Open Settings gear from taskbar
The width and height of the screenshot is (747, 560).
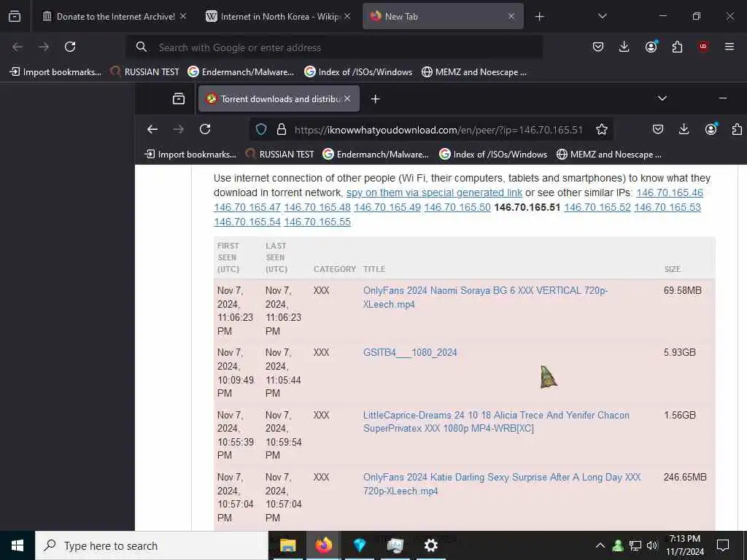[430, 545]
